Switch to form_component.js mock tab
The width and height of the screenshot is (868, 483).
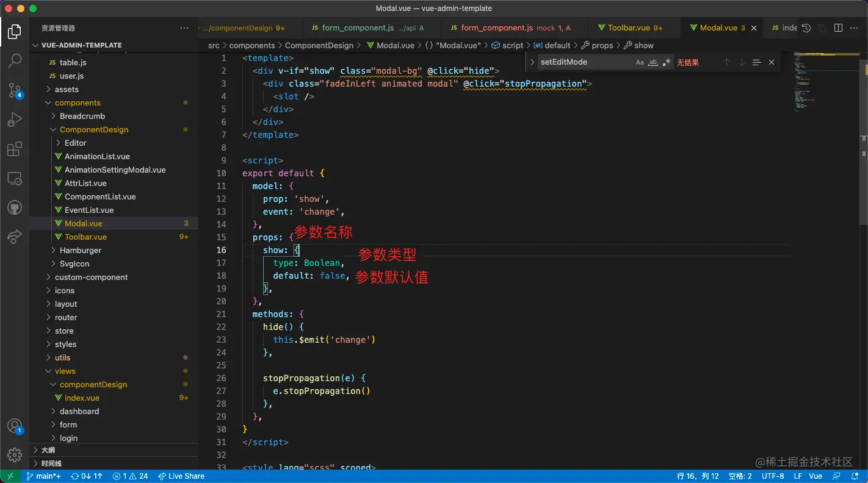[514, 28]
